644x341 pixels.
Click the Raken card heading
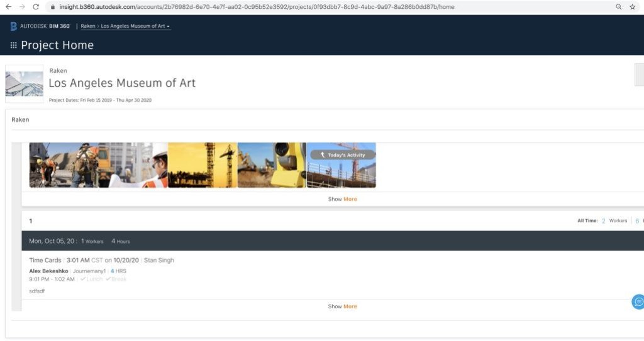tap(20, 120)
